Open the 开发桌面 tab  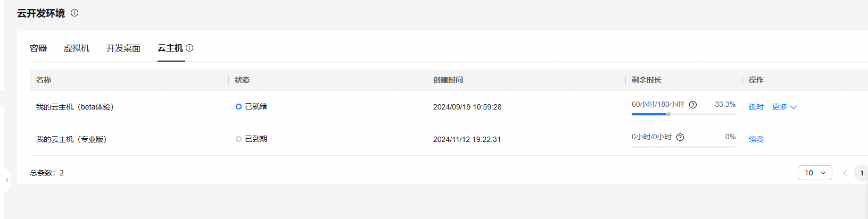[123, 48]
